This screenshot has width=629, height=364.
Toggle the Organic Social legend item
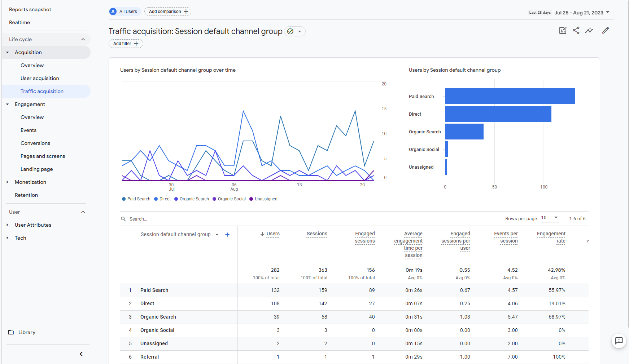point(229,199)
